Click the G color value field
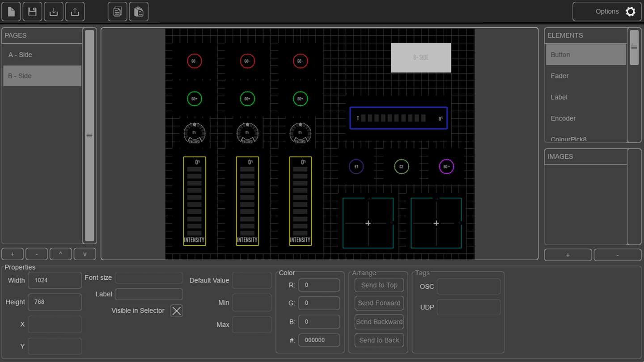The image size is (644, 362). point(319,303)
